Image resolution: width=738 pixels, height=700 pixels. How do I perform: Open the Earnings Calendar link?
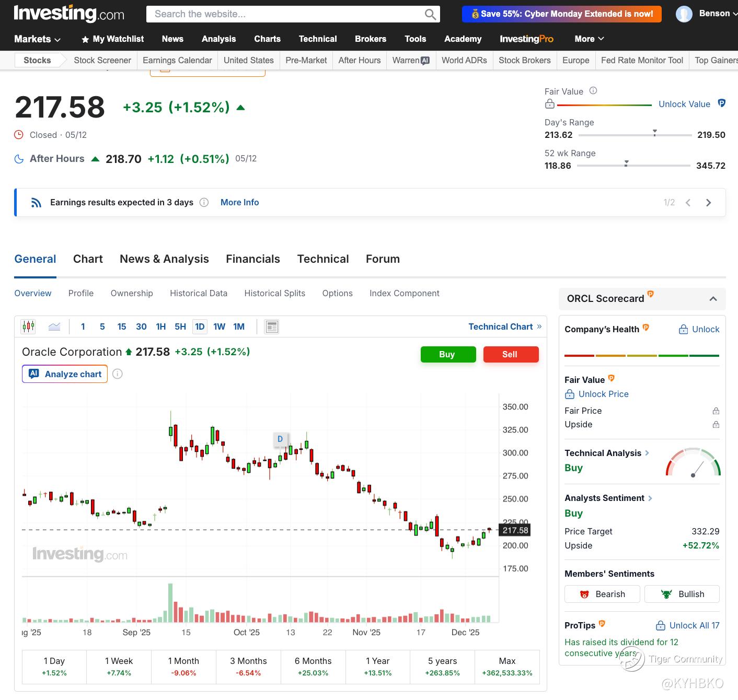coord(177,60)
